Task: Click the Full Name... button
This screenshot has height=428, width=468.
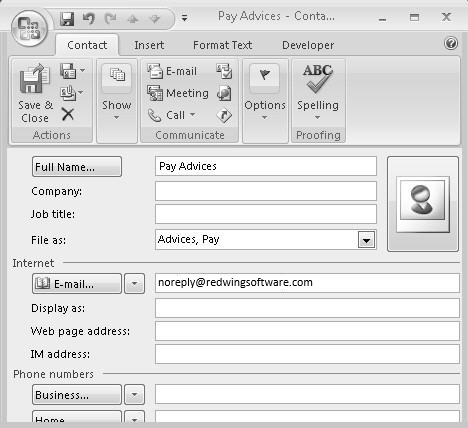Action: (77, 167)
